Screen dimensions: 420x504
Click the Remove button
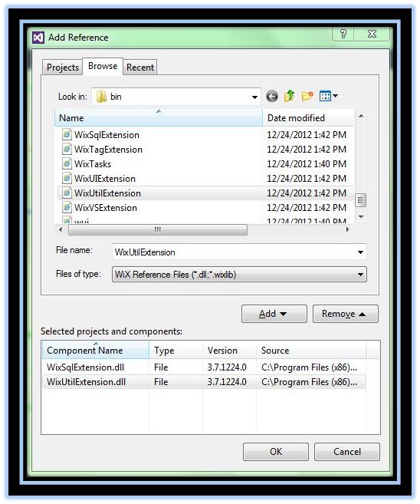pos(346,314)
